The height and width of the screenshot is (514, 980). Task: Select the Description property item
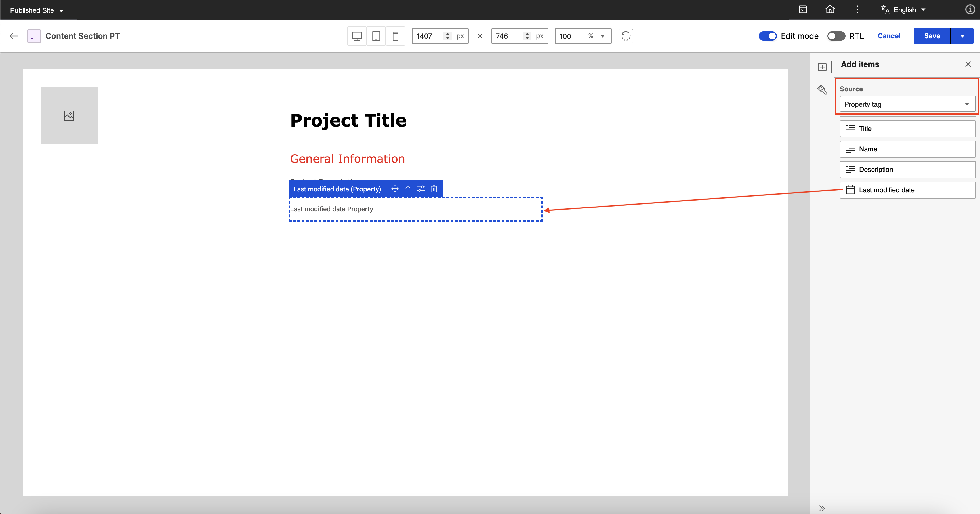click(x=907, y=170)
